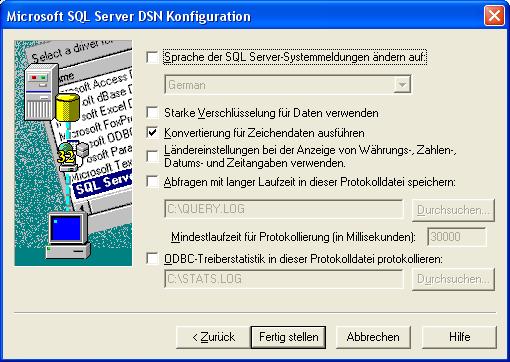Screen dimensions: 510x362
Task: Click Fertig stellen to finish
Action: point(288,337)
